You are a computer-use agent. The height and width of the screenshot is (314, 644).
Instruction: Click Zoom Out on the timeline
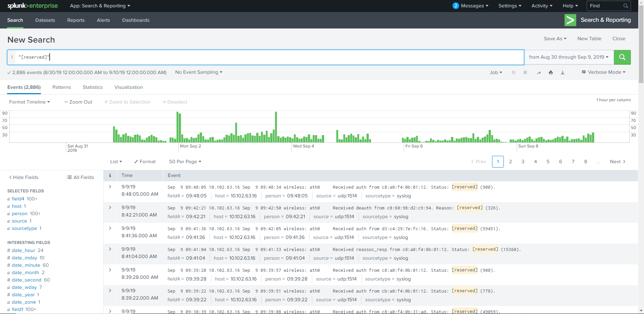78,102
